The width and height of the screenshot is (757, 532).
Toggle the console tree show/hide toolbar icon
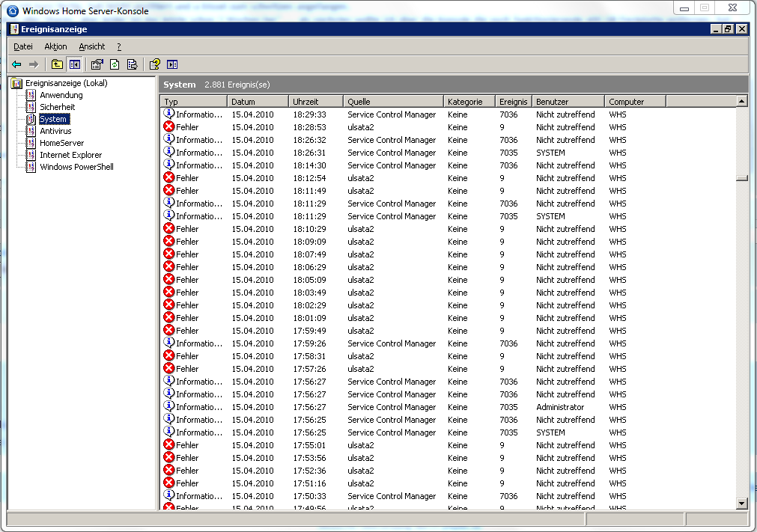(x=74, y=64)
